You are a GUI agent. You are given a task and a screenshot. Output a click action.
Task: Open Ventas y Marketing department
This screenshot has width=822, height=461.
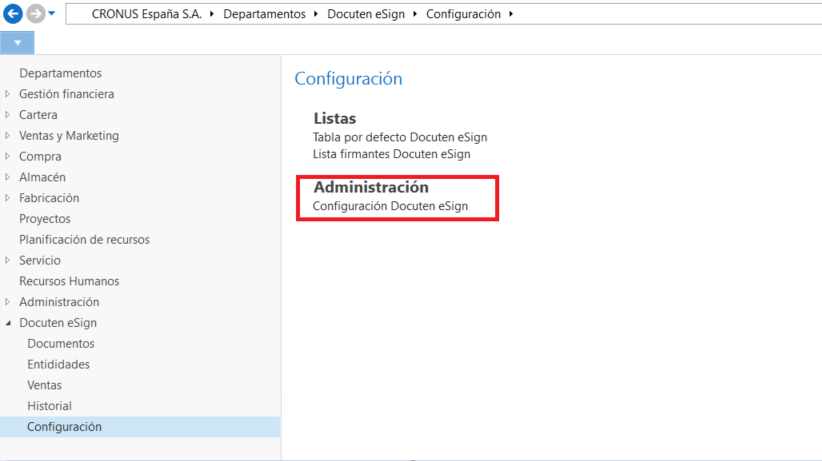pos(69,135)
